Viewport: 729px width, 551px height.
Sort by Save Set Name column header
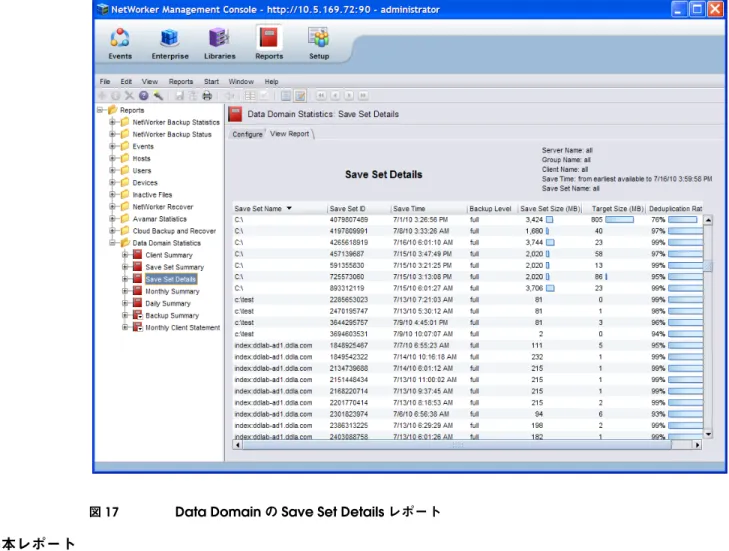279,209
